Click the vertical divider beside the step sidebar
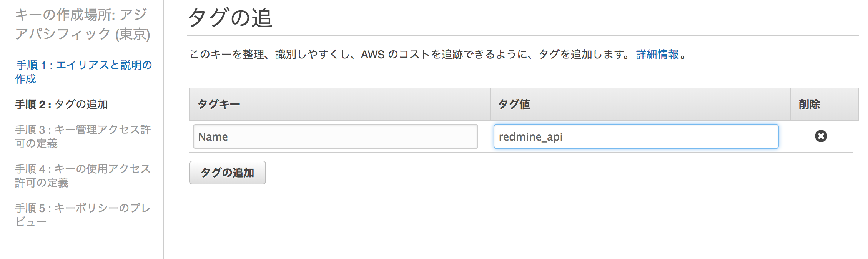The image size is (868, 259). coord(163,129)
